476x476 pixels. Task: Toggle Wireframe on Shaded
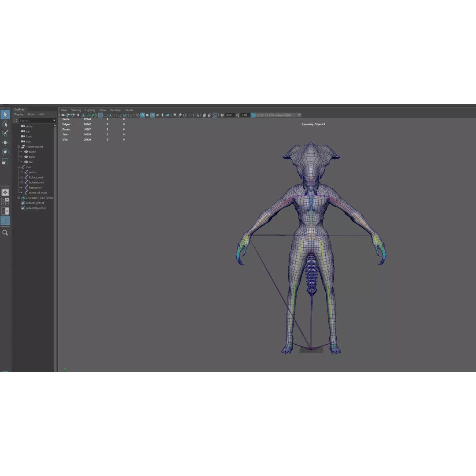pyautogui.click(x=152, y=115)
